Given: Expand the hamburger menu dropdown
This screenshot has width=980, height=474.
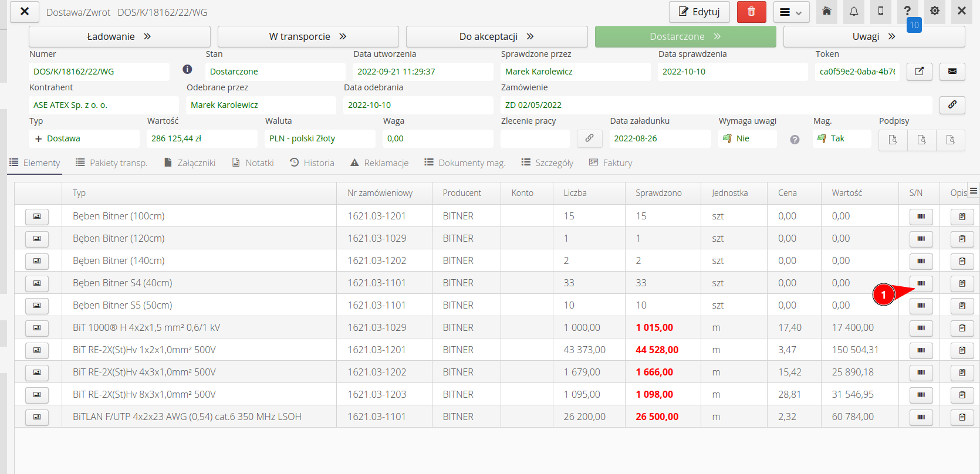Looking at the screenshot, I should click(x=790, y=12).
